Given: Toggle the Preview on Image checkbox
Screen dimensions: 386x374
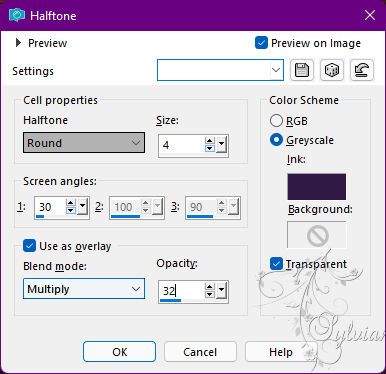Looking at the screenshot, I should [261, 43].
